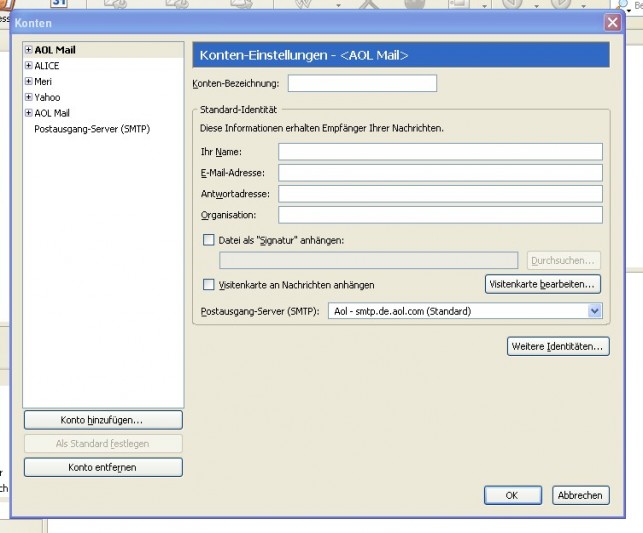This screenshot has width=643, height=533.
Task: Expand the ALICE account node
Action: [28, 66]
